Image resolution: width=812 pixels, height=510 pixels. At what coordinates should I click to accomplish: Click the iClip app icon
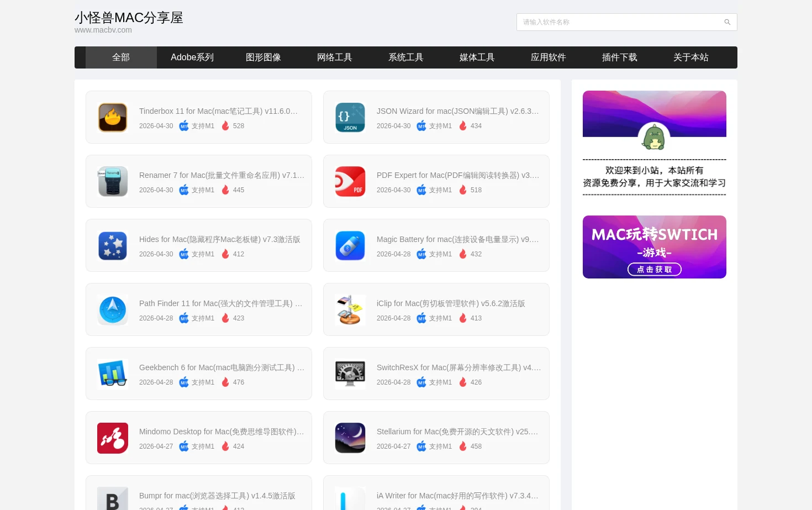(350, 309)
